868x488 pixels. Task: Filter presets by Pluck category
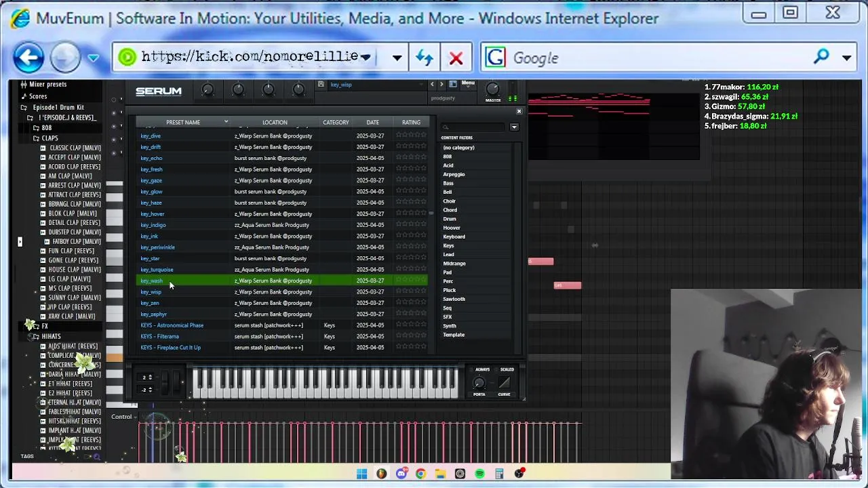coord(449,290)
